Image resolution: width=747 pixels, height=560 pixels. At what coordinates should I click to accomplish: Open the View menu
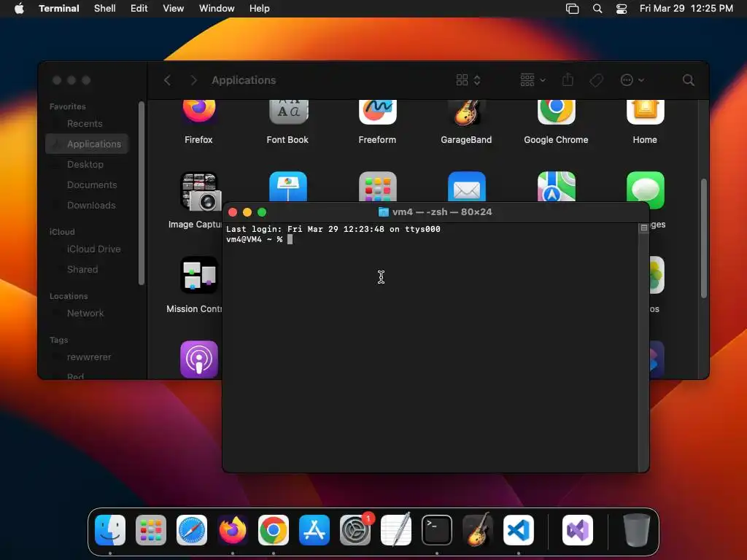173,9
